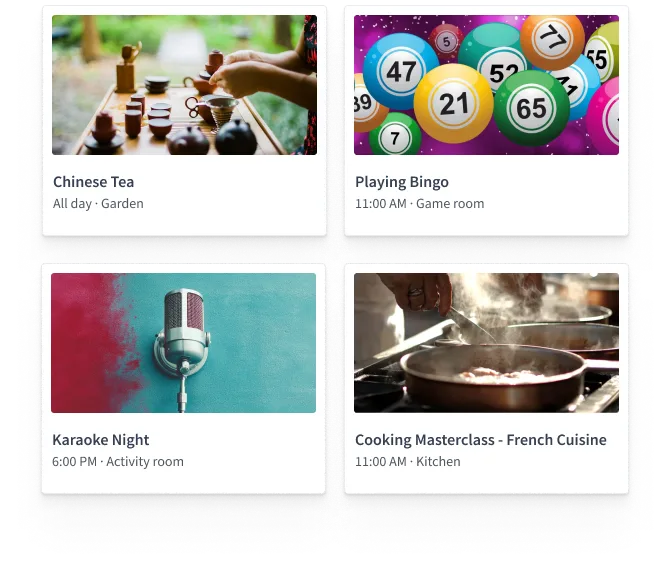The width and height of the screenshot is (670, 571).
Task: Open the Chinese Tea event photo
Action: coord(184,85)
